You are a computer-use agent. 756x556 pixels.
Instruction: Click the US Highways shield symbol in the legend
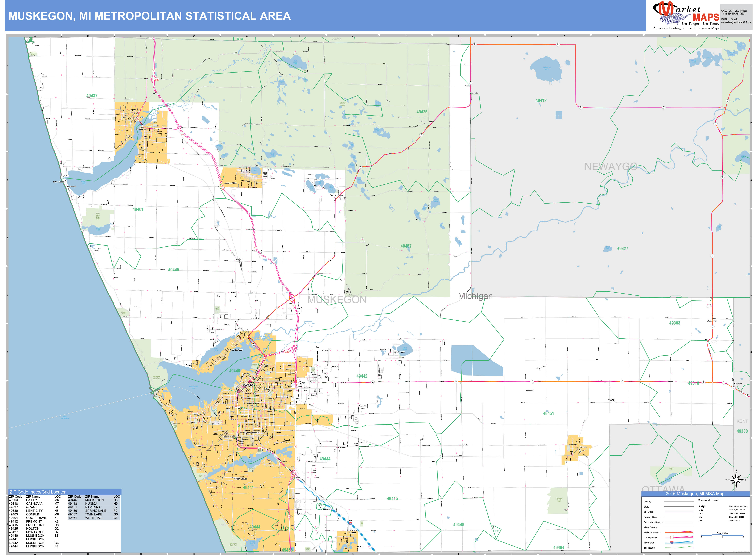tap(672, 538)
